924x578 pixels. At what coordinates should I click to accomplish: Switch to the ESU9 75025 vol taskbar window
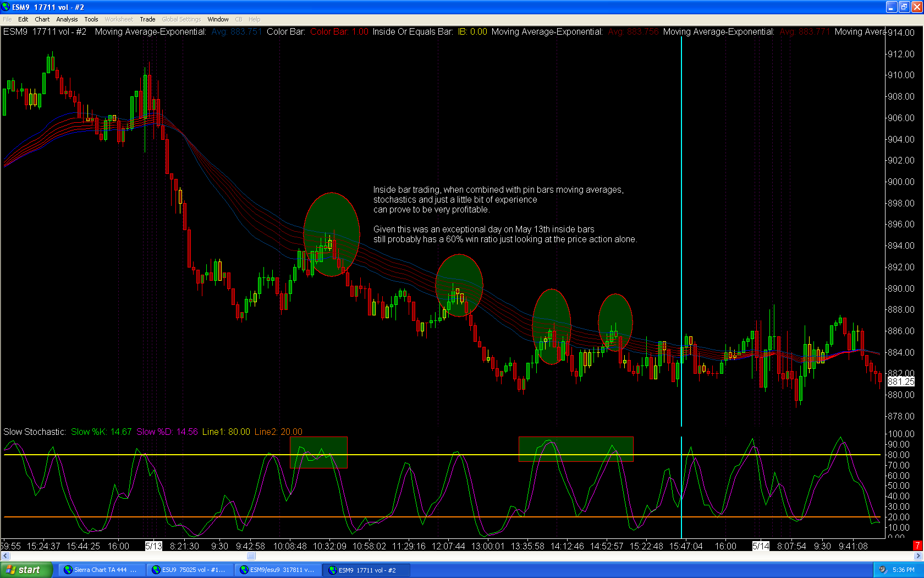[190, 570]
